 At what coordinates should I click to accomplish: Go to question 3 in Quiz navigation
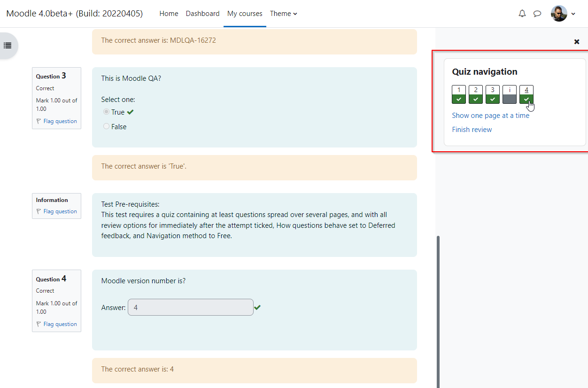coord(493,94)
